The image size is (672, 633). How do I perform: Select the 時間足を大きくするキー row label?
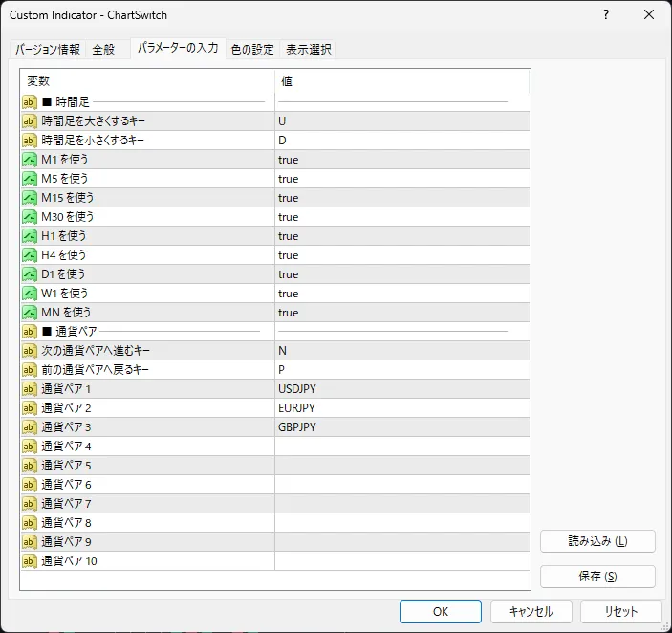click(x=93, y=121)
